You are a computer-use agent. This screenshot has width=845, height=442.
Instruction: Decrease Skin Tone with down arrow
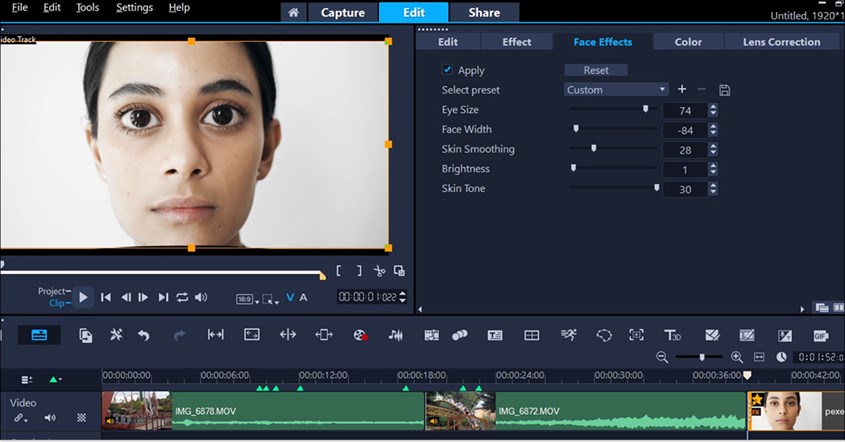[x=713, y=192]
